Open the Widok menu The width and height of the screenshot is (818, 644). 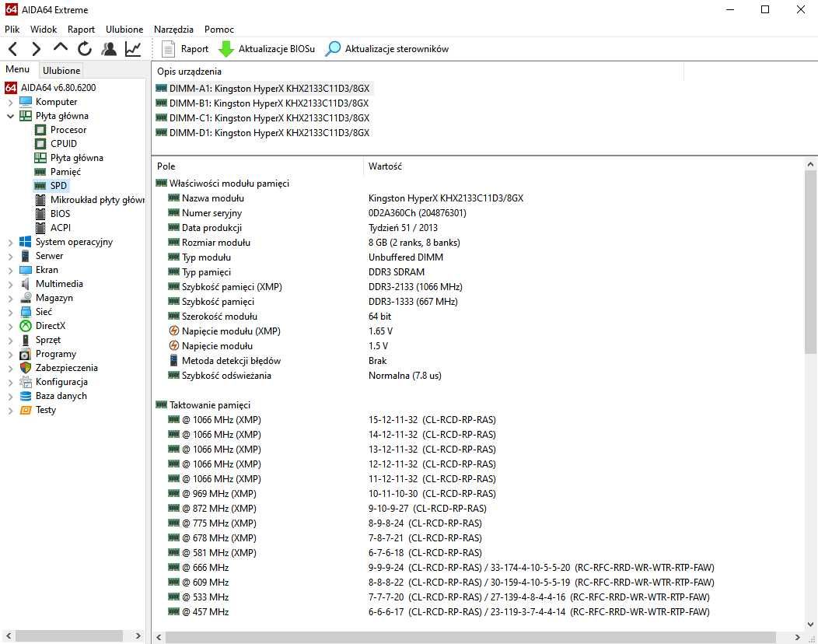pyautogui.click(x=44, y=30)
